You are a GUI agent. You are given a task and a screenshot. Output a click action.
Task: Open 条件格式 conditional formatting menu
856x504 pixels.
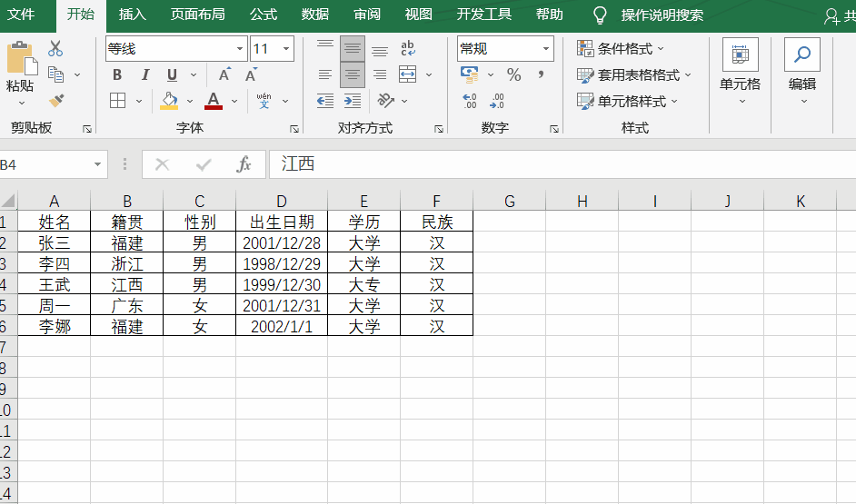[621, 48]
